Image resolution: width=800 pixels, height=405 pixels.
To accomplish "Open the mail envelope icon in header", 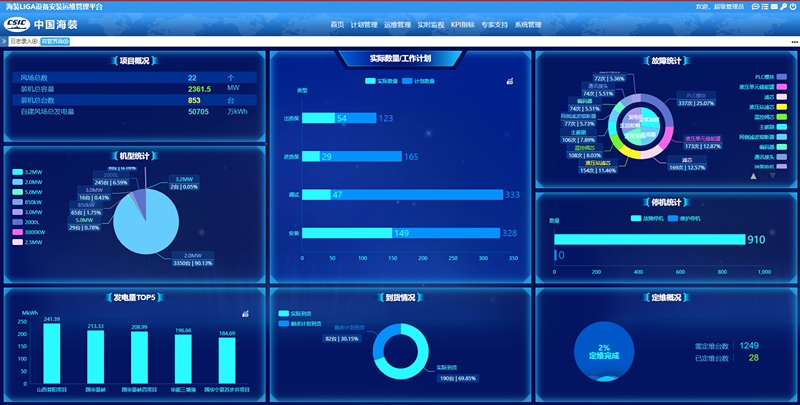I will [x=774, y=7].
